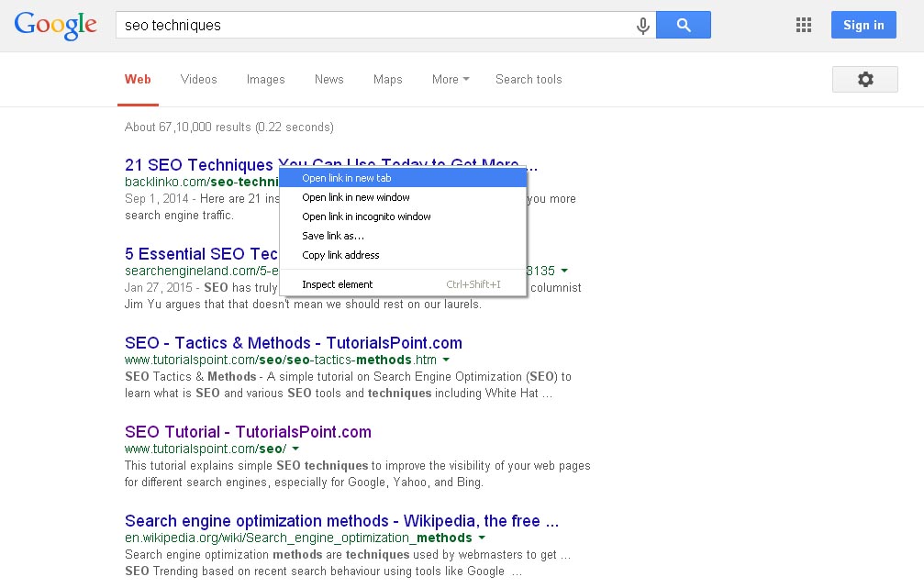The width and height of the screenshot is (924, 588).
Task: Click About 67,10,000 results text
Action: [229, 128]
